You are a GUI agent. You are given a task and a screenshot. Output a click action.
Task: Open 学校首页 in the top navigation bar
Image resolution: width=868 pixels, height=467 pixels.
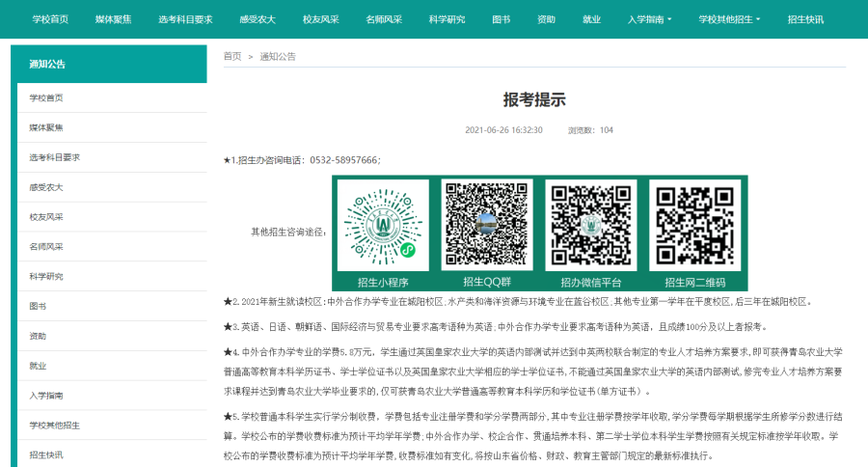click(50, 18)
